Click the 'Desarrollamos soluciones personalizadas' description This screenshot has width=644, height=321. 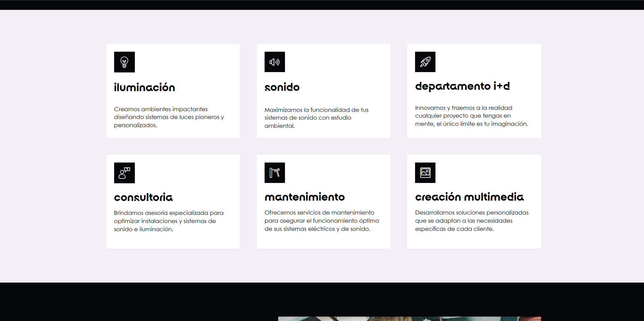point(472,221)
